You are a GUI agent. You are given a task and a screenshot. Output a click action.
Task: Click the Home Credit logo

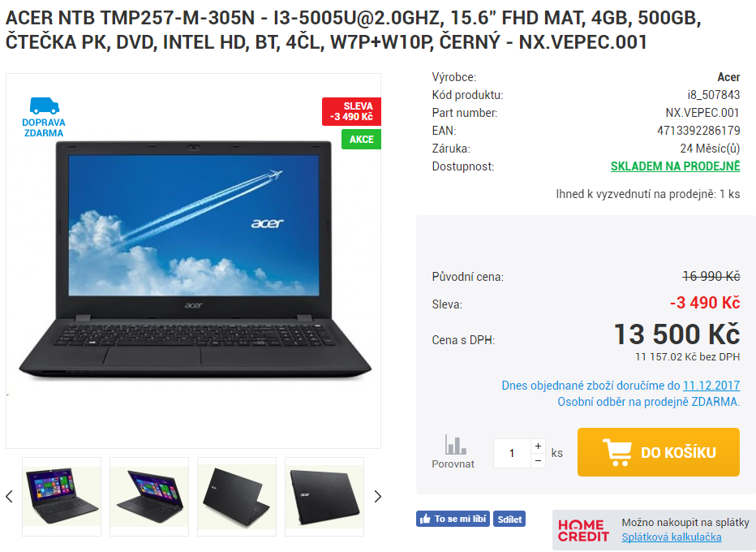tap(583, 530)
